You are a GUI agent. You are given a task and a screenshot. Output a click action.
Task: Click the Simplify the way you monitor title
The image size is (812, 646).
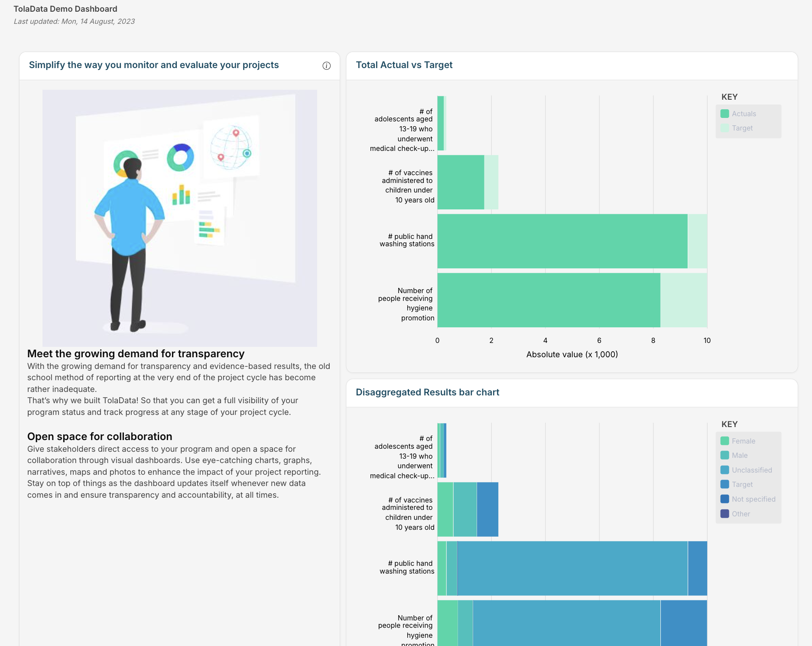pos(154,65)
